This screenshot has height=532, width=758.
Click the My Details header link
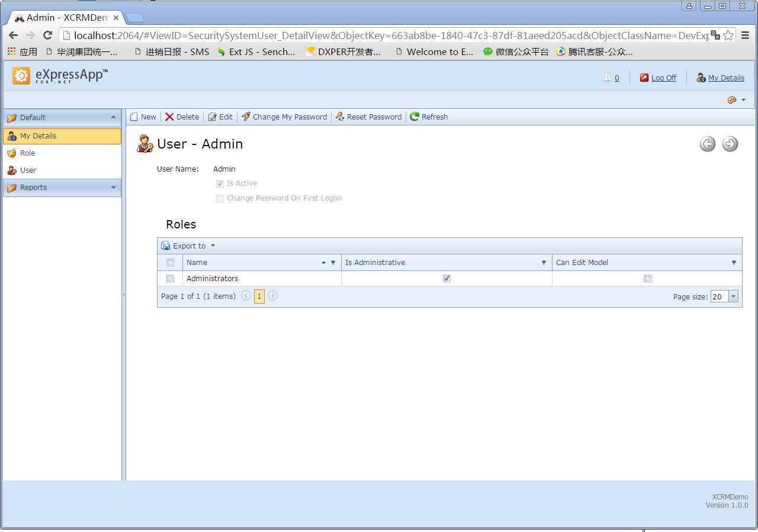(726, 78)
